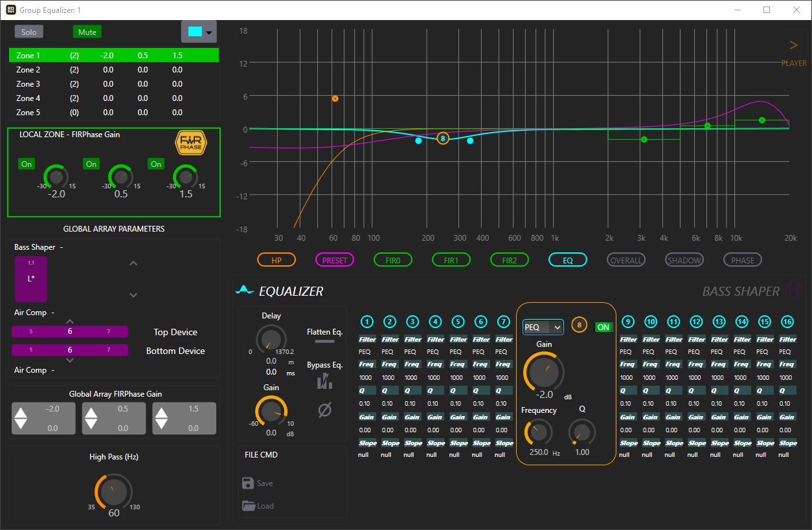Click the FIR Phase hexagon icon

[x=191, y=143]
